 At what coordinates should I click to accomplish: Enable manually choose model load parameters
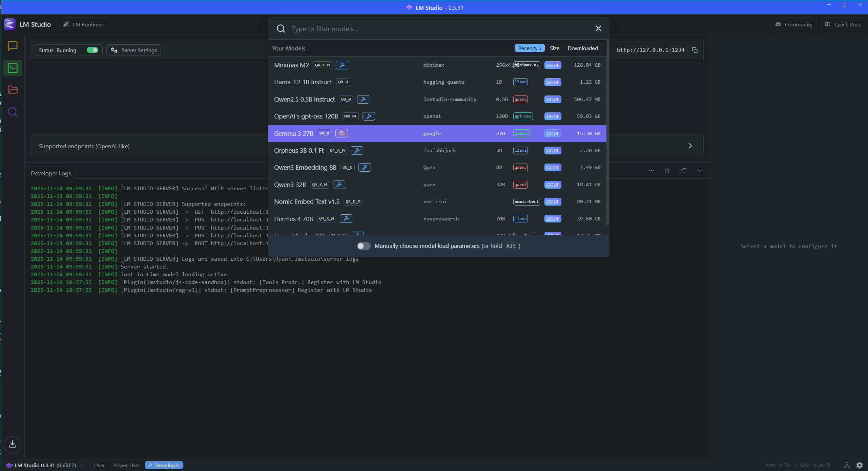click(364, 246)
